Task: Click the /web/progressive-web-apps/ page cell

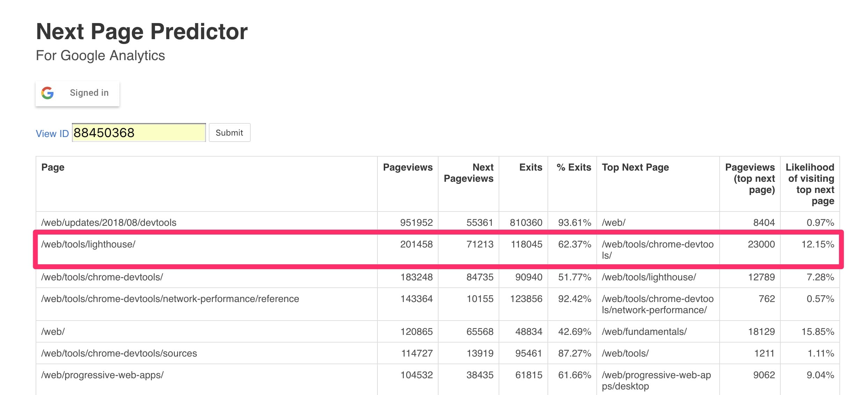Action: tap(102, 375)
